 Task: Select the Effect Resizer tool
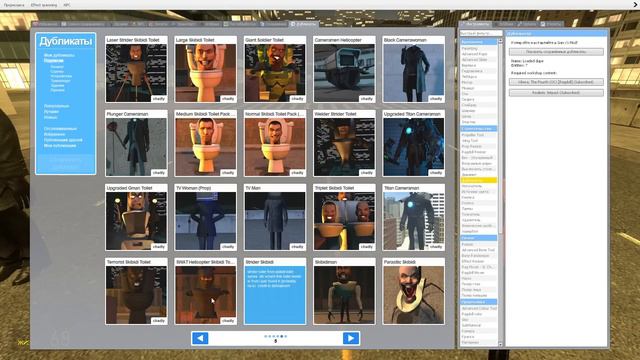point(478,261)
